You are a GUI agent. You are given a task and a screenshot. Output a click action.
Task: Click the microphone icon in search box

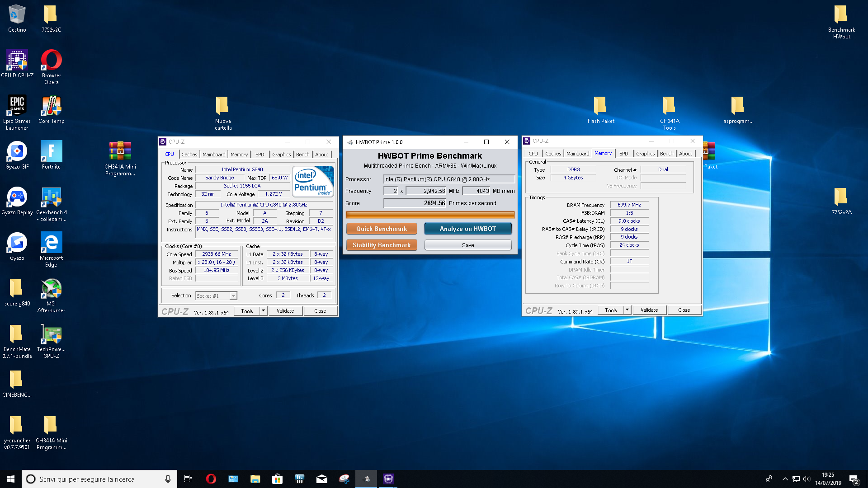tap(168, 479)
